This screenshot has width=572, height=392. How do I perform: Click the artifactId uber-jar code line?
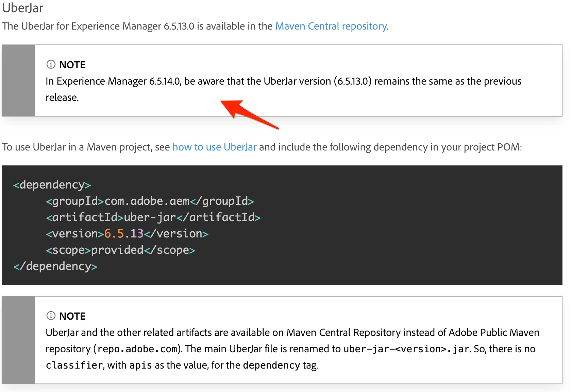(153, 217)
